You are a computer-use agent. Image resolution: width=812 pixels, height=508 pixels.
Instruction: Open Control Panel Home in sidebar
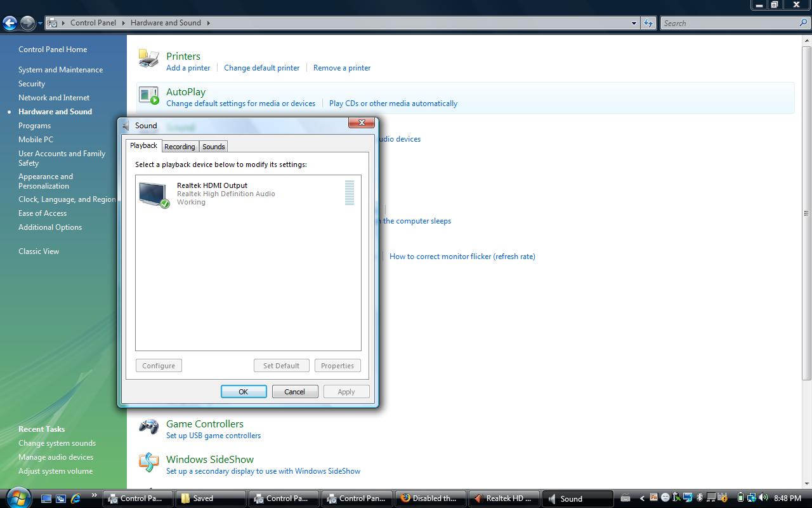pyautogui.click(x=53, y=50)
